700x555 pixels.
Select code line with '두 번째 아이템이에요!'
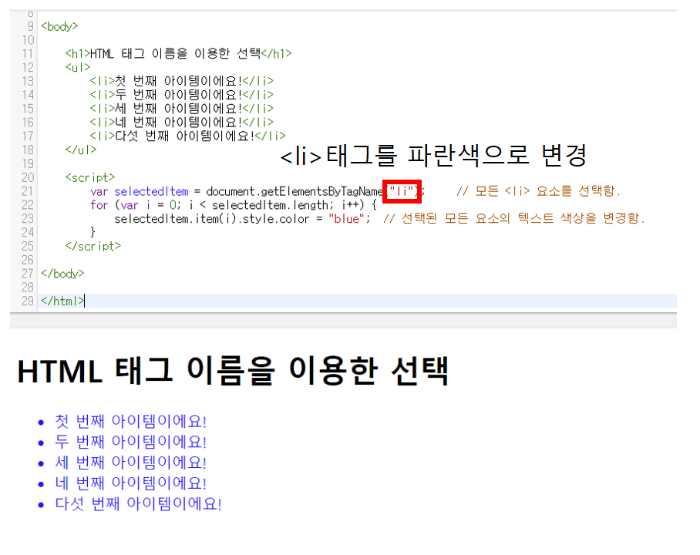[181, 95]
